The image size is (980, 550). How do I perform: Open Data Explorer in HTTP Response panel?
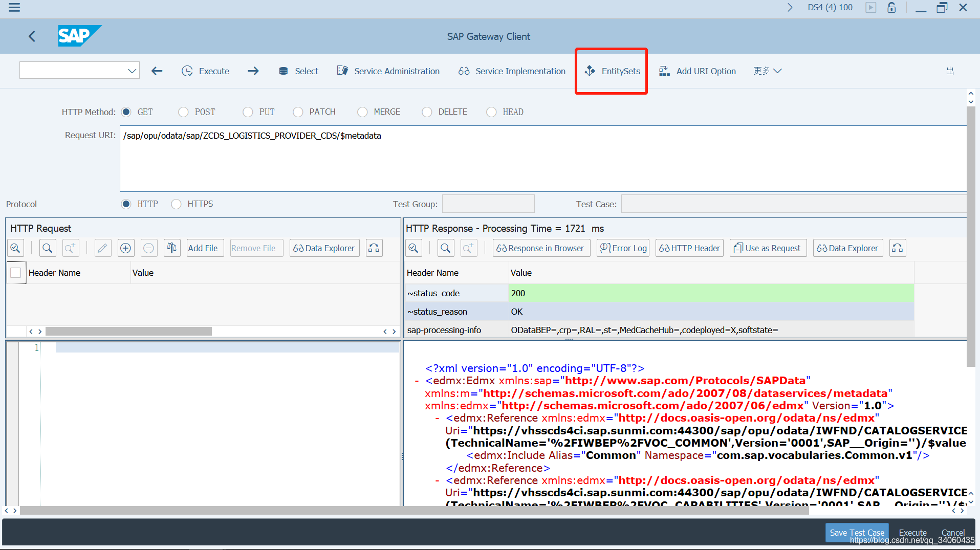pos(848,248)
